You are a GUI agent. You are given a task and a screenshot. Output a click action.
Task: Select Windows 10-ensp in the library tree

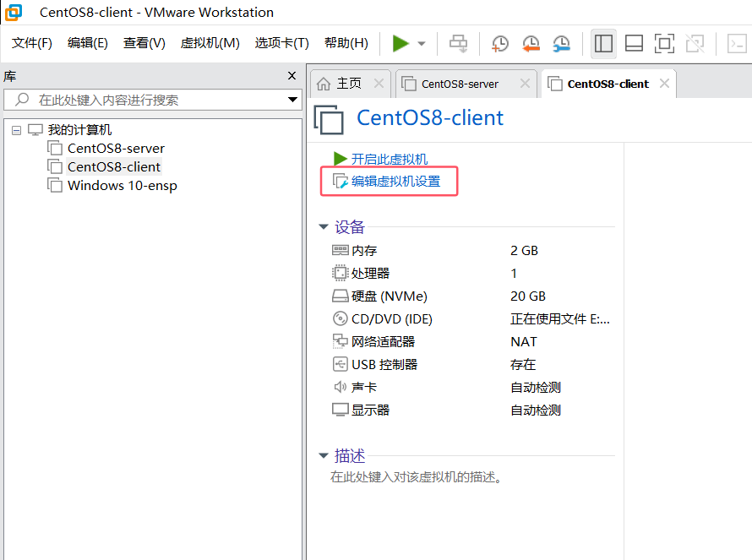click(122, 186)
